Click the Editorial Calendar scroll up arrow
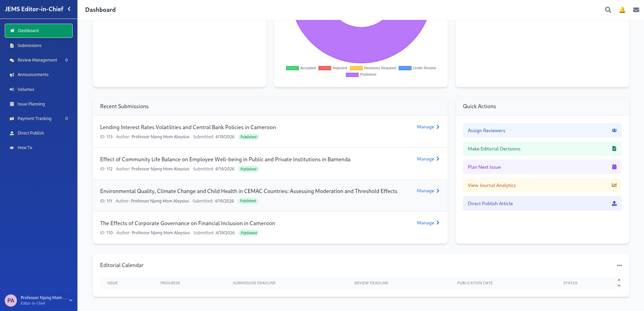This screenshot has height=311, width=644. click(619, 280)
